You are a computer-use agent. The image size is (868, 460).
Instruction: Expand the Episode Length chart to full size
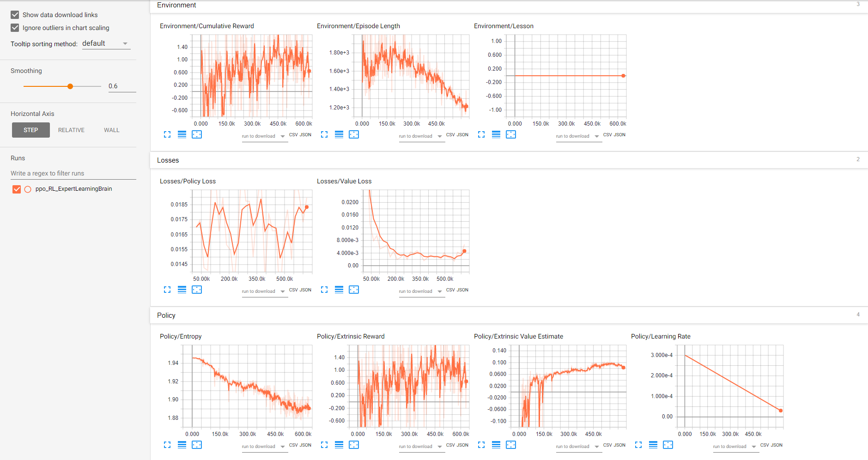pyautogui.click(x=324, y=134)
